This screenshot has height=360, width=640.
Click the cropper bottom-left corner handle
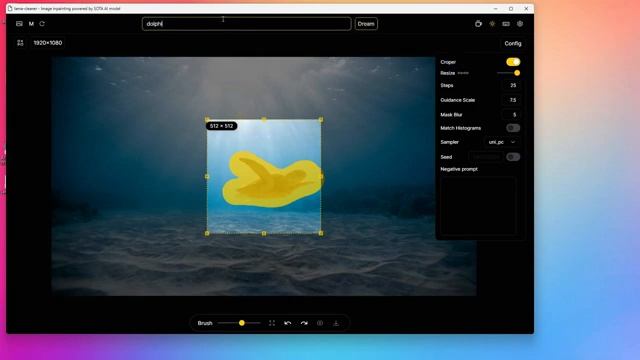coord(207,233)
